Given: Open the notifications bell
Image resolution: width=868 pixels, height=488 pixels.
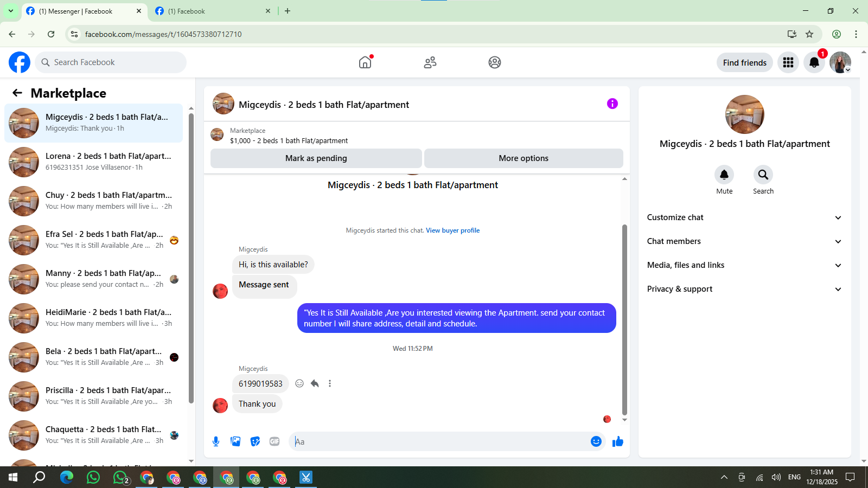Looking at the screenshot, I should 814,62.
